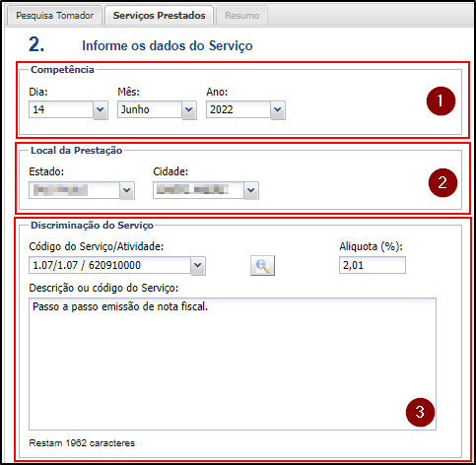Expand the Mês dropdown showing Junho
Screen dimensions: 476x465
coord(189,110)
